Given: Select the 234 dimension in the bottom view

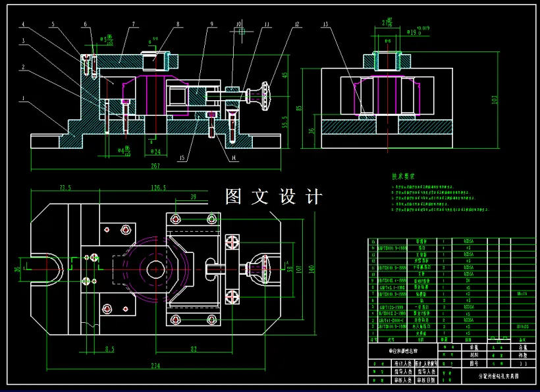Looking at the screenshot, I should (155, 366).
